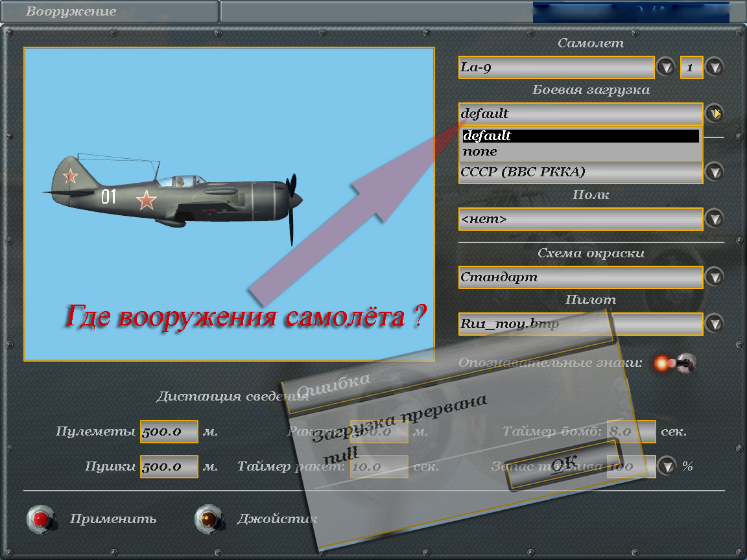Click the Пушки distance field
The height and width of the screenshot is (560, 747).
click(169, 466)
